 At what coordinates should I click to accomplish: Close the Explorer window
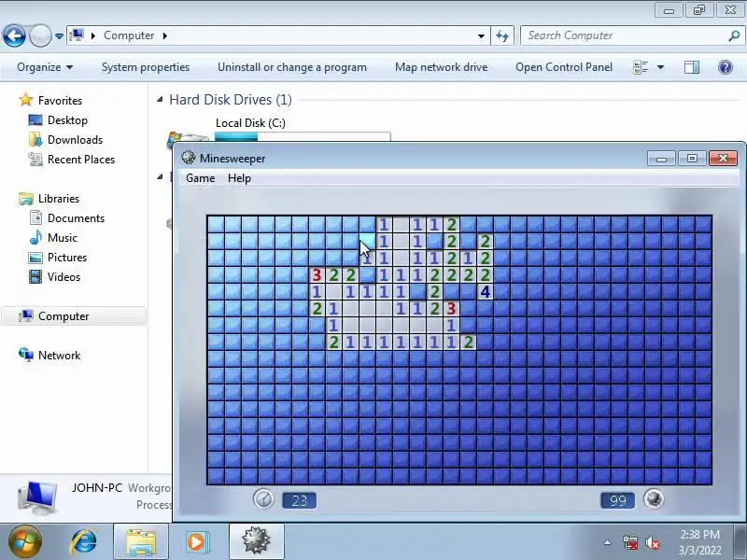(x=730, y=9)
